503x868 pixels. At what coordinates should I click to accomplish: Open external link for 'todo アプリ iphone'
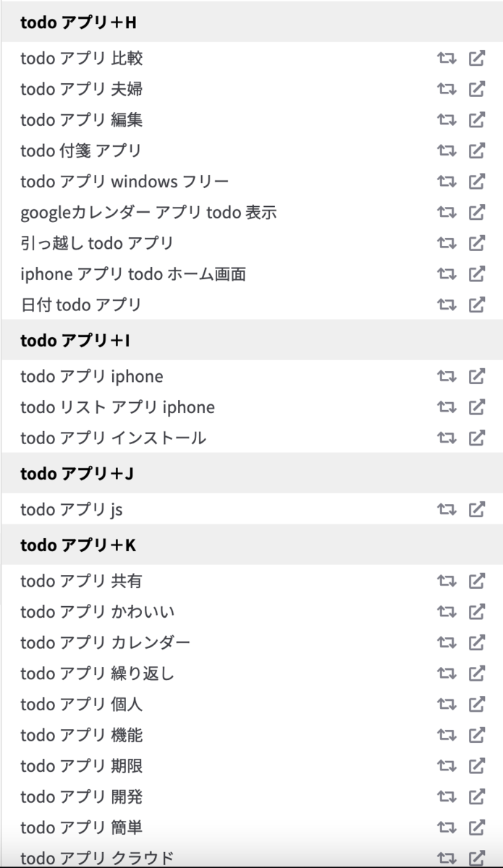[x=476, y=376]
